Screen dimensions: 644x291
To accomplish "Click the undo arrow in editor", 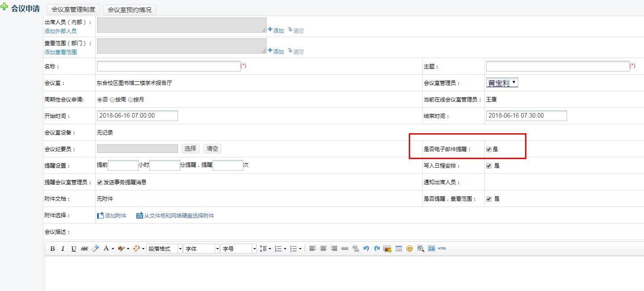I will coord(366,249).
